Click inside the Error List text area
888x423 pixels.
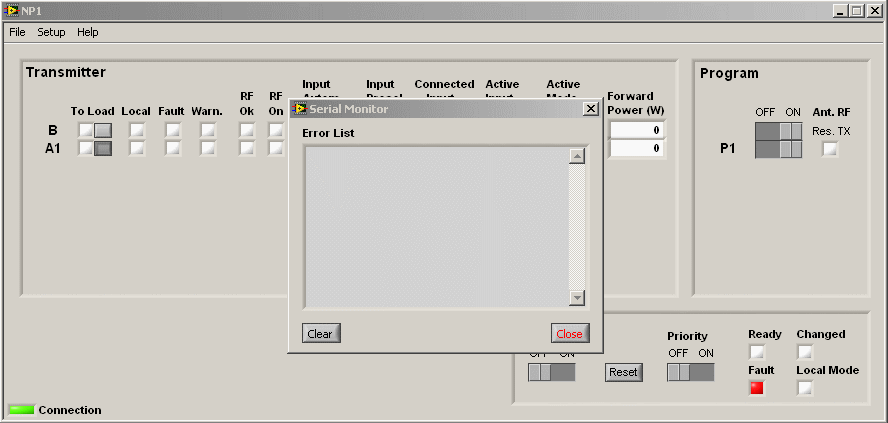[437, 227]
